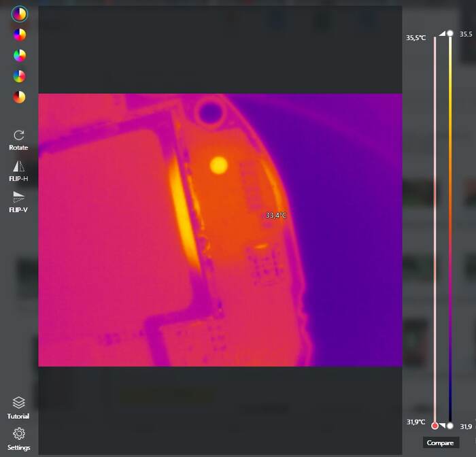Click the thermometer's vertical red column
The height and width of the screenshot is (457, 476).
(435, 224)
